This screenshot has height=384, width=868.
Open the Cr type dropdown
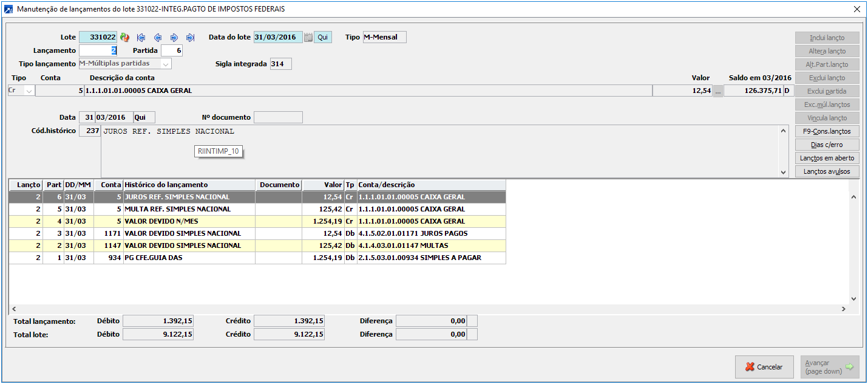point(29,91)
